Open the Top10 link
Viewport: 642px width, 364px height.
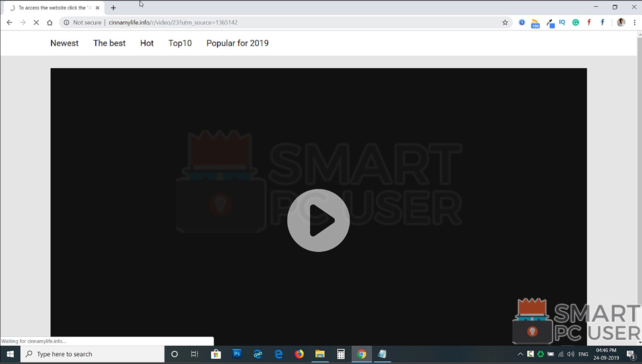pos(180,43)
